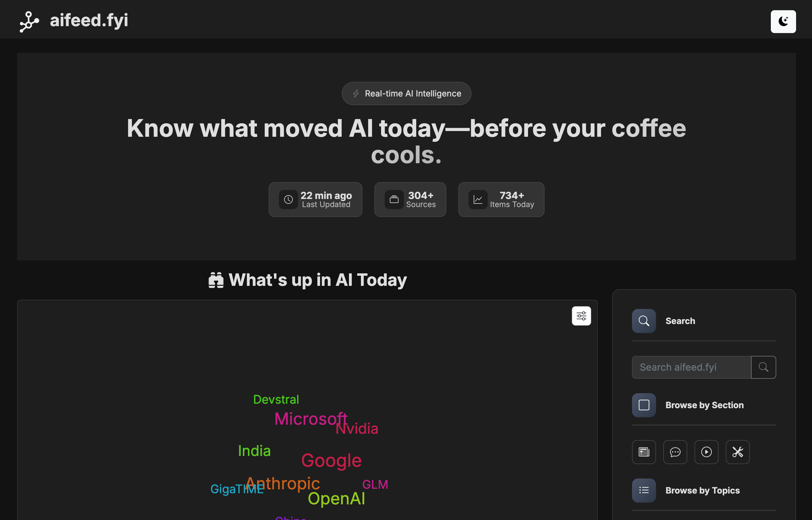Open the 304+ Sources stat card
Screen dimensions: 812x520
click(410, 200)
